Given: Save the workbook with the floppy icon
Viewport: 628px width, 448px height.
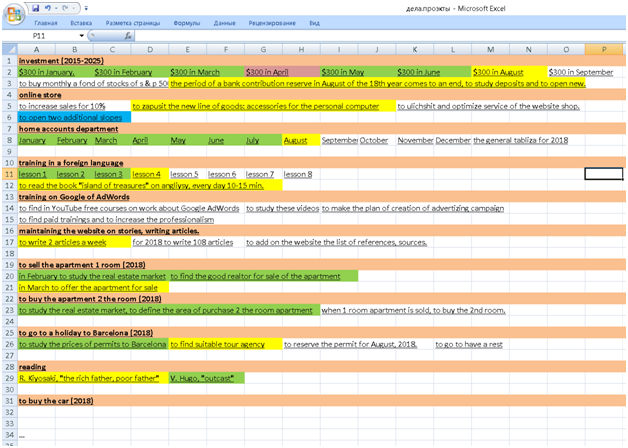Looking at the screenshot, I should point(35,8).
